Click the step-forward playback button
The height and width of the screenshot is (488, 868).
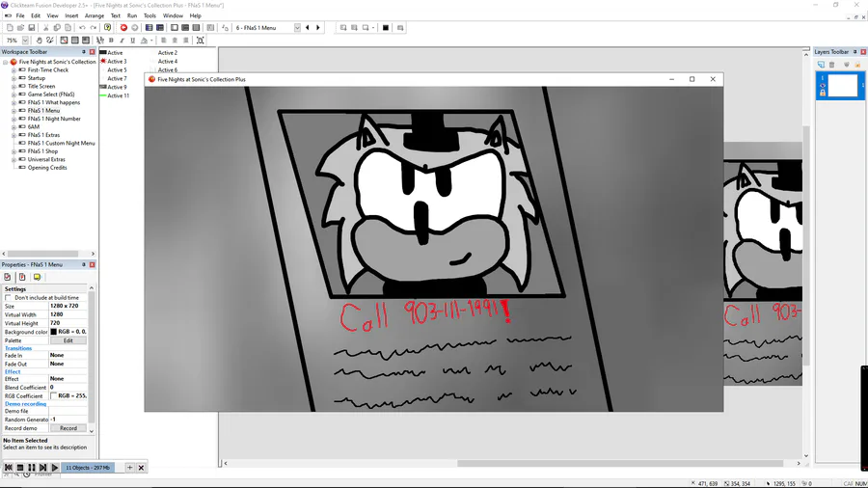point(43,468)
